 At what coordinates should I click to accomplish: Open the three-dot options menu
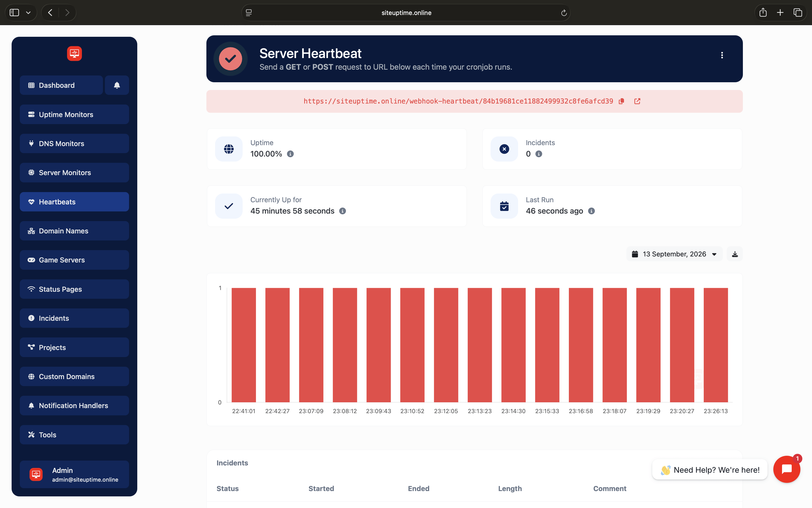722,55
